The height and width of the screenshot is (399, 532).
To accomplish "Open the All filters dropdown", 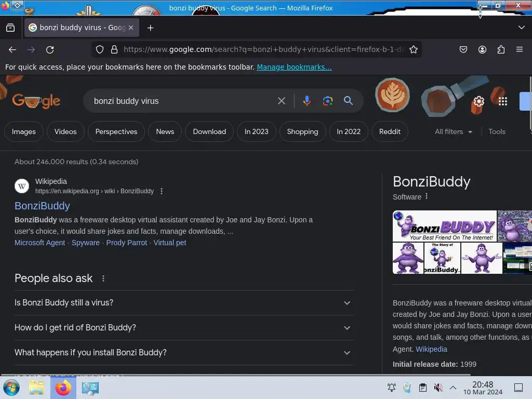I will coord(454,131).
